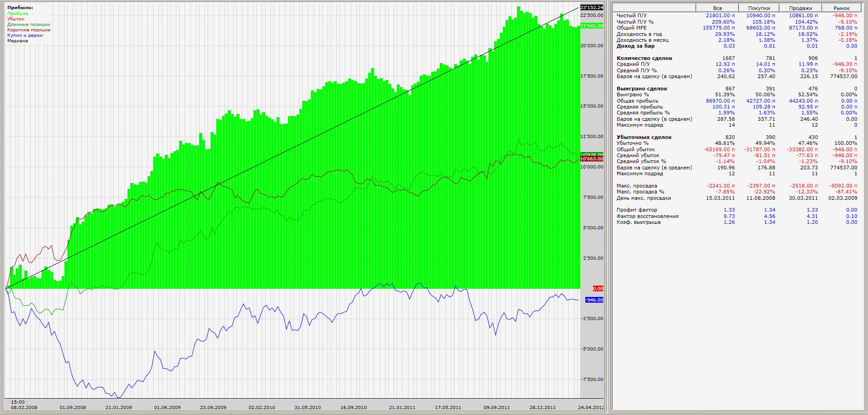Image resolution: width=868 pixels, height=415 pixels.
Task: Click the "Все" column header
Action: (x=718, y=8)
